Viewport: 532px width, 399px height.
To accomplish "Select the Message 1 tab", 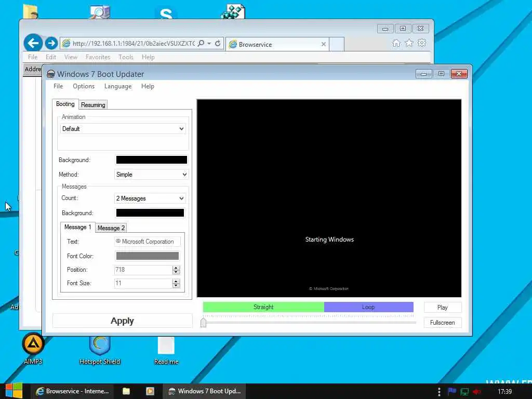I will (x=78, y=228).
